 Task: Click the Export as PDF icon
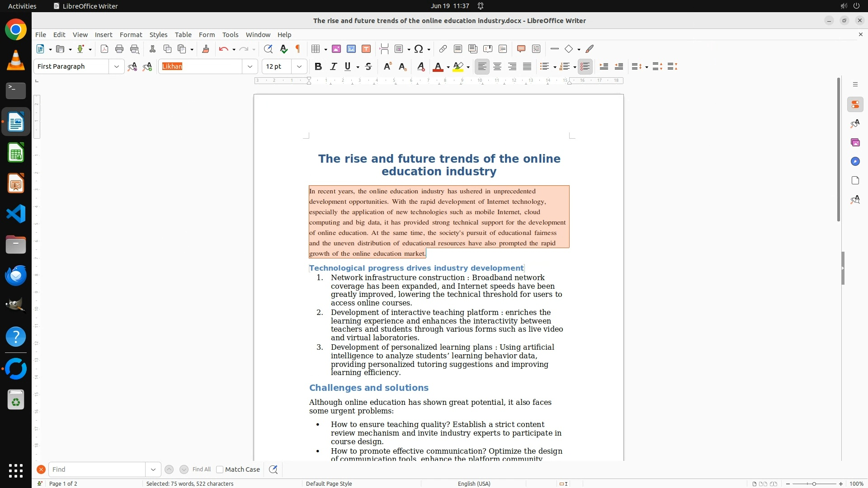[104, 49]
